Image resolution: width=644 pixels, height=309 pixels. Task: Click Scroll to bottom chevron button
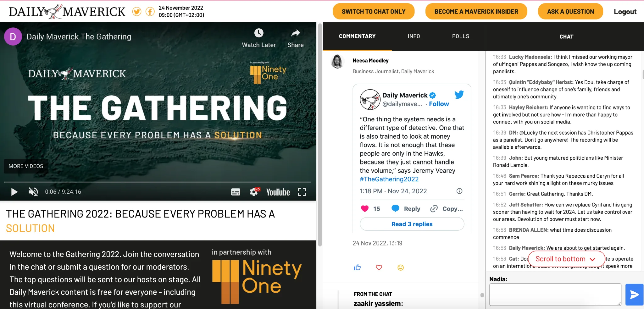(x=566, y=259)
